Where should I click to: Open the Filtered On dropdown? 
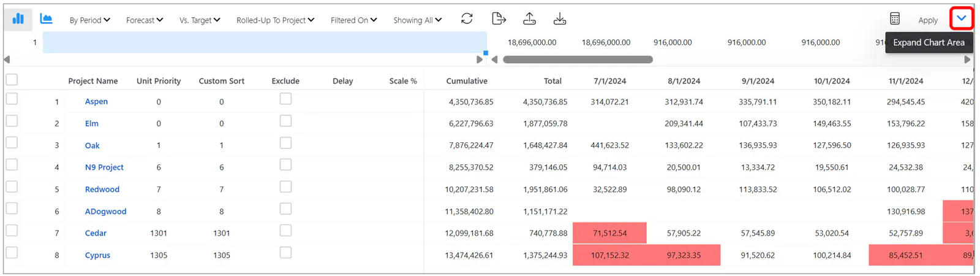click(x=354, y=20)
